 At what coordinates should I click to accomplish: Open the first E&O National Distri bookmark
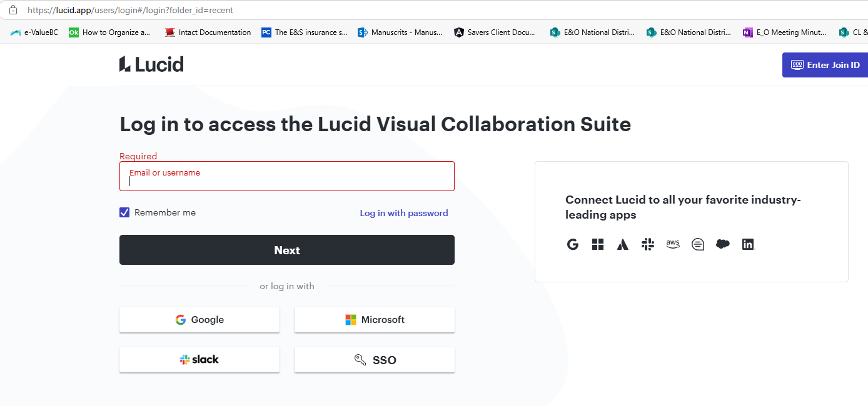593,32
